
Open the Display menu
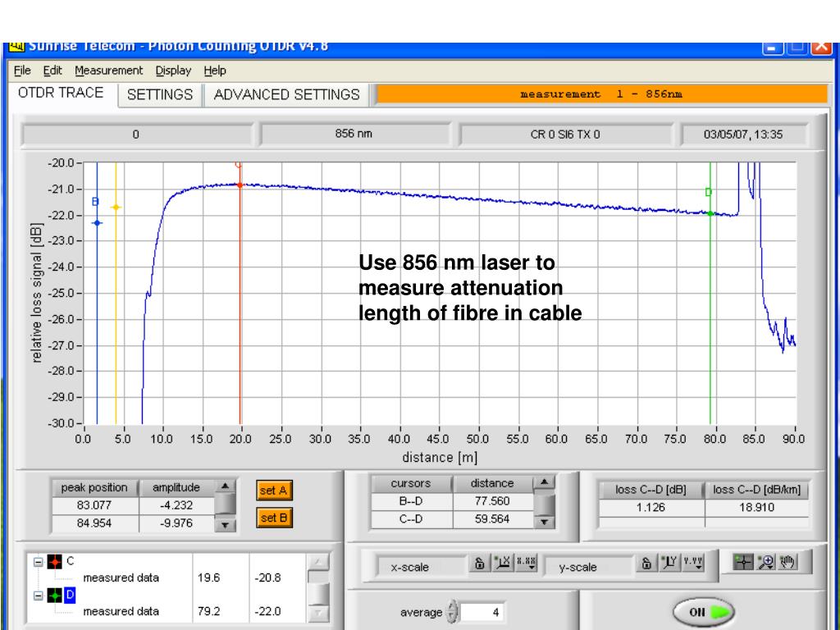(173, 71)
